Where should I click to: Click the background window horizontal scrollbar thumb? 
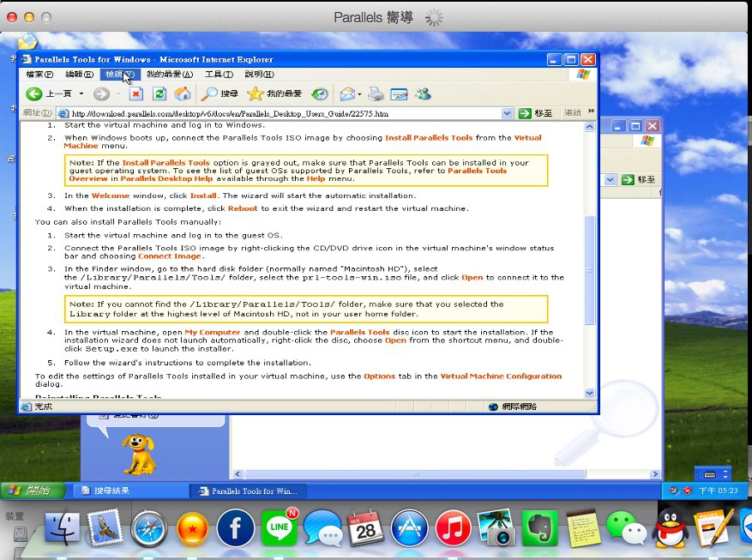coord(415,474)
